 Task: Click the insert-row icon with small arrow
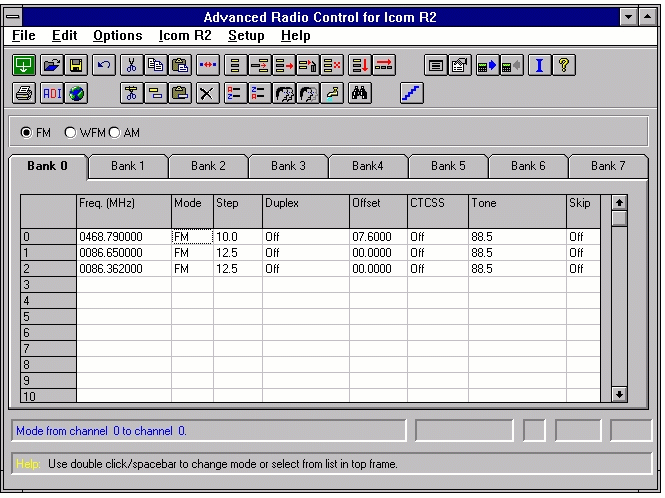(x=260, y=65)
